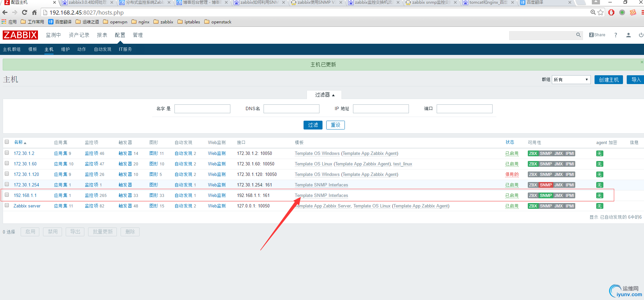Open the 资产记录 main menu
The image size is (644, 300).
pyautogui.click(x=79, y=35)
